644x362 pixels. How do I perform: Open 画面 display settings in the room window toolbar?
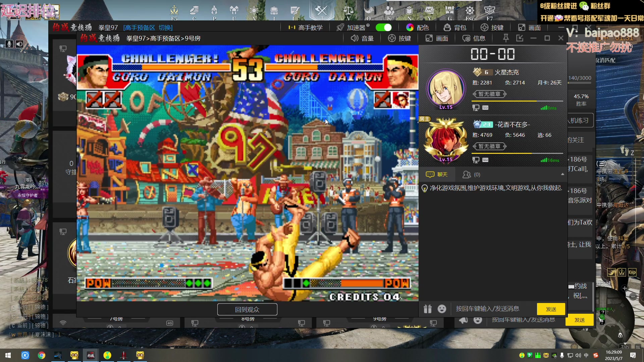[x=437, y=38]
